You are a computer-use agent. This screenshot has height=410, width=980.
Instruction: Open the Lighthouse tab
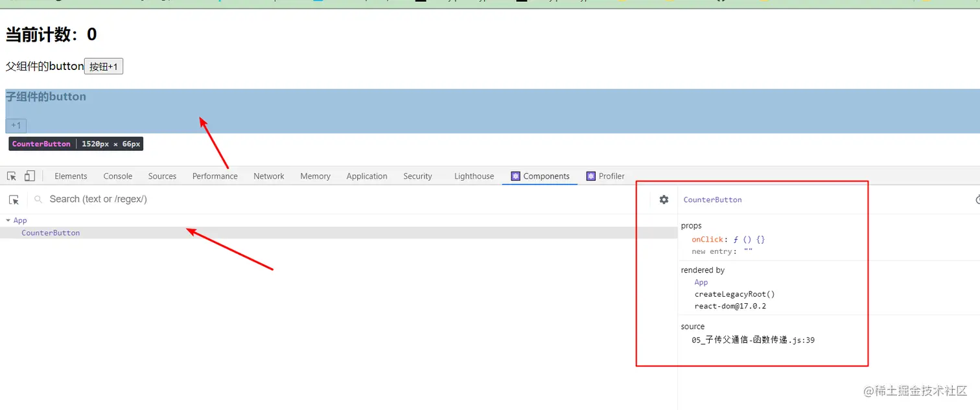click(x=474, y=176)
